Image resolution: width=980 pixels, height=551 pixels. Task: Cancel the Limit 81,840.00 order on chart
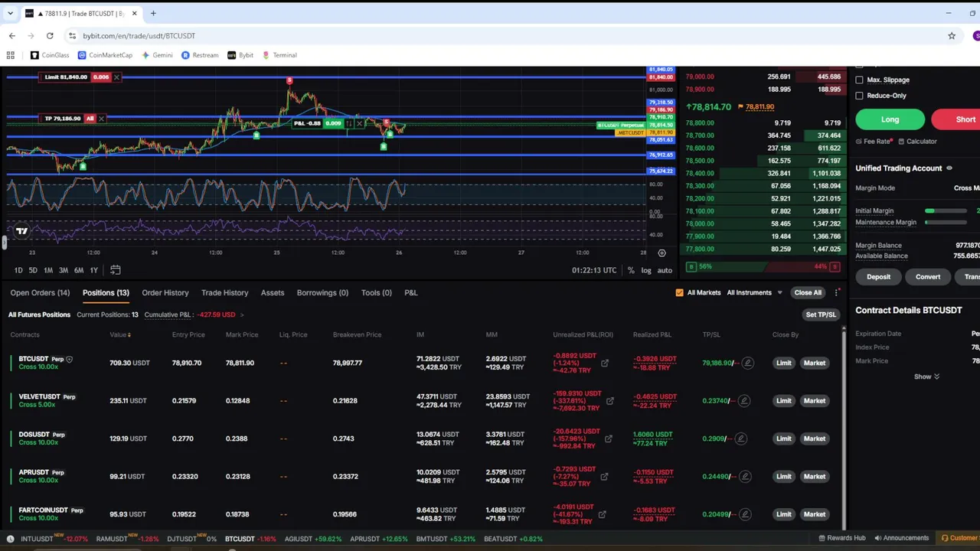click(x=116, y=77)
